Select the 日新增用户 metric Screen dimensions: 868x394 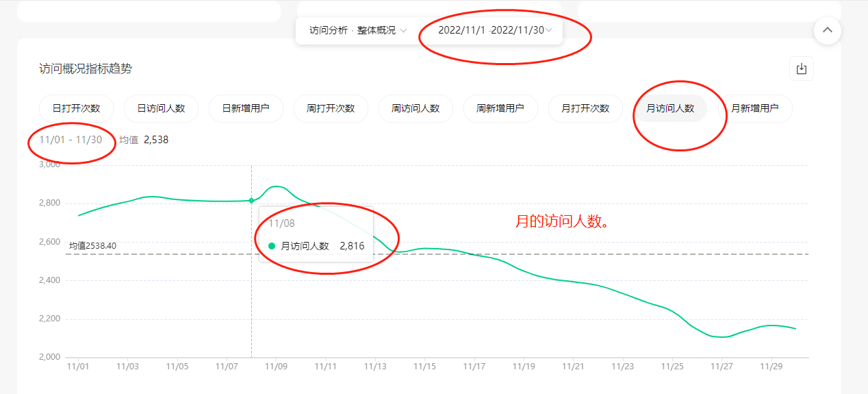click(246, 108)
